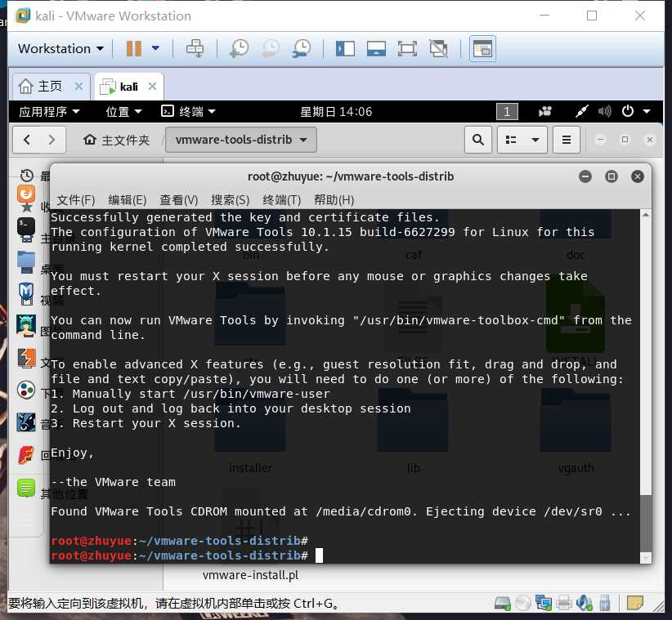Click the printer status bar icon
The image size is (672, 620).
(564, 604)
